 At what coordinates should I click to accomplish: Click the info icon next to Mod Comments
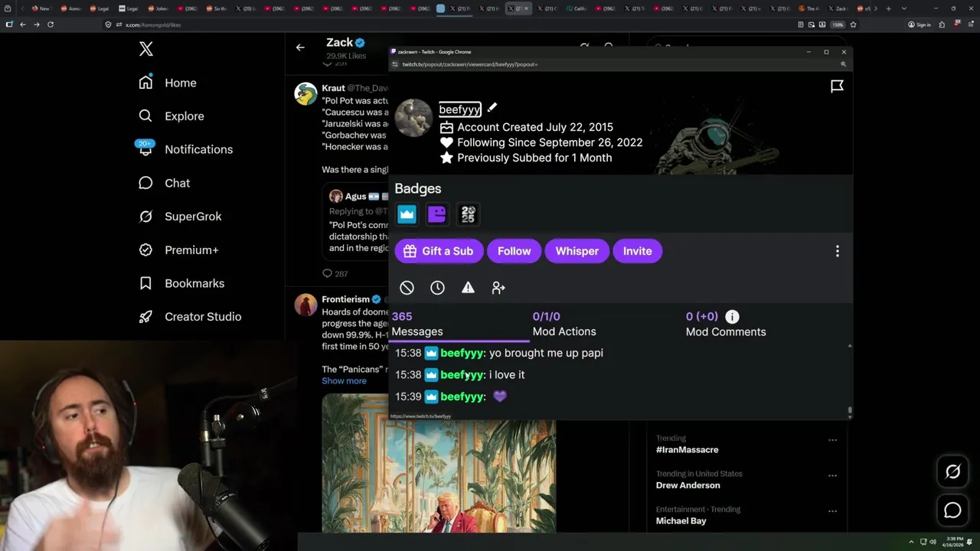coord(732,316)
